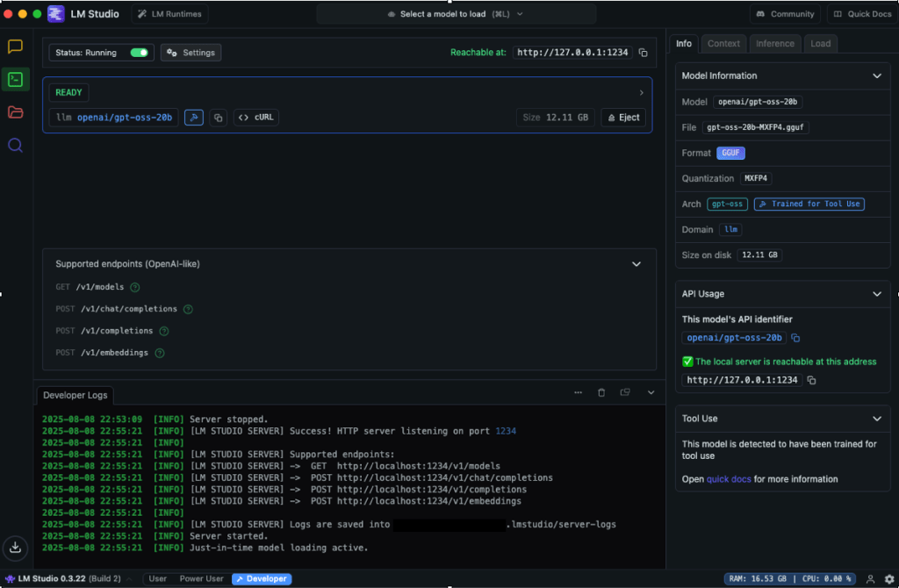Screen dimensions: 899x588
Task: Copy the Reachable at server address
Action: (644, 53)
